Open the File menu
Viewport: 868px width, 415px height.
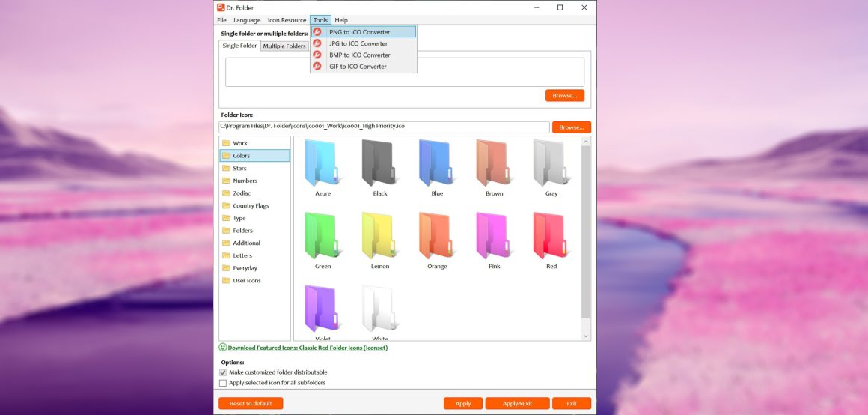[221, 20]
